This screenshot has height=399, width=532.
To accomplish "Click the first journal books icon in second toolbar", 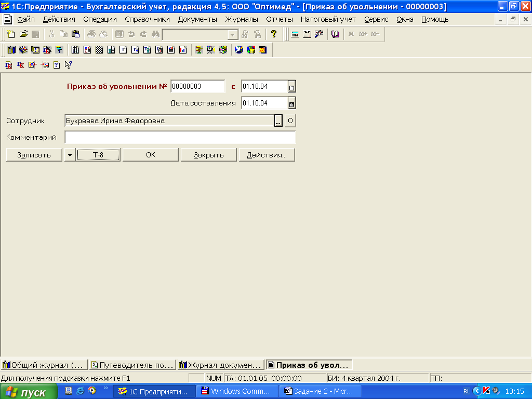I will coord(11,50).
